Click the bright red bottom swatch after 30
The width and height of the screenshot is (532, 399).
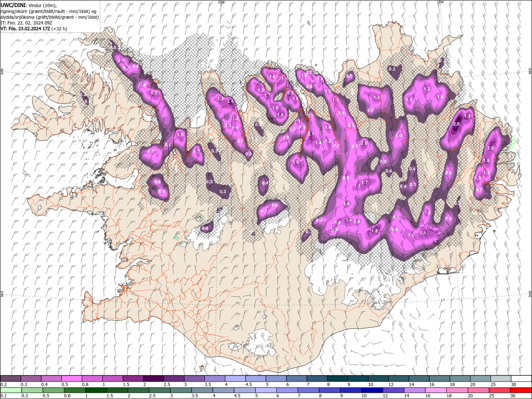pyautogui.click(x=521, y=390)
